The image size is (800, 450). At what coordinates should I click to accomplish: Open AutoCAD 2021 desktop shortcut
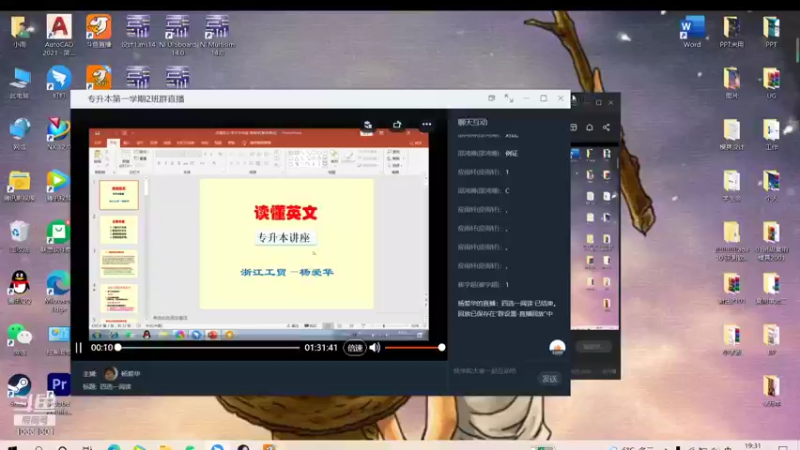tap(59, 34)
